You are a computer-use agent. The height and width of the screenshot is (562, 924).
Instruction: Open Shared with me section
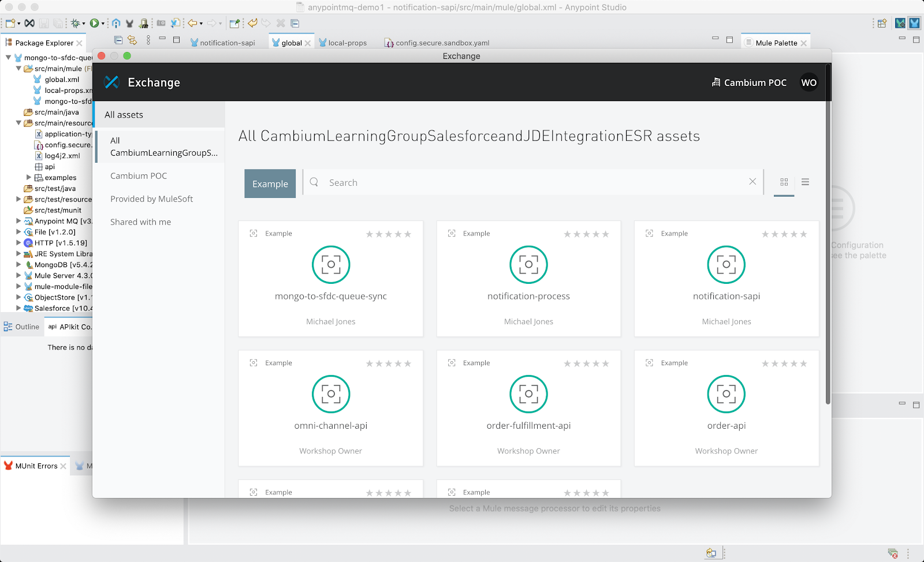coord(140,222)
